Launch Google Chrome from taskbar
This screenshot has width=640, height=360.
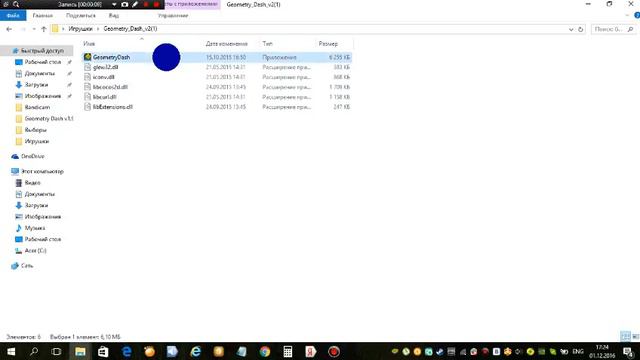point(265,351)
